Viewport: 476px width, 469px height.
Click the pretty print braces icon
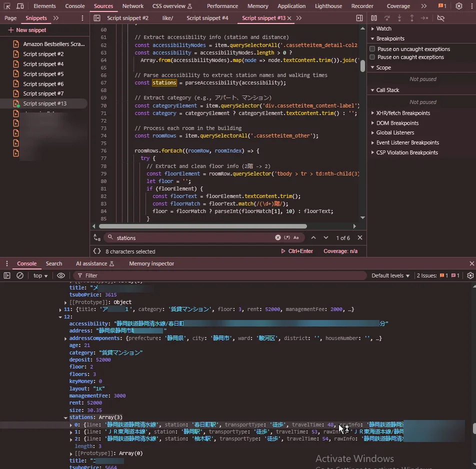point(97,251)
